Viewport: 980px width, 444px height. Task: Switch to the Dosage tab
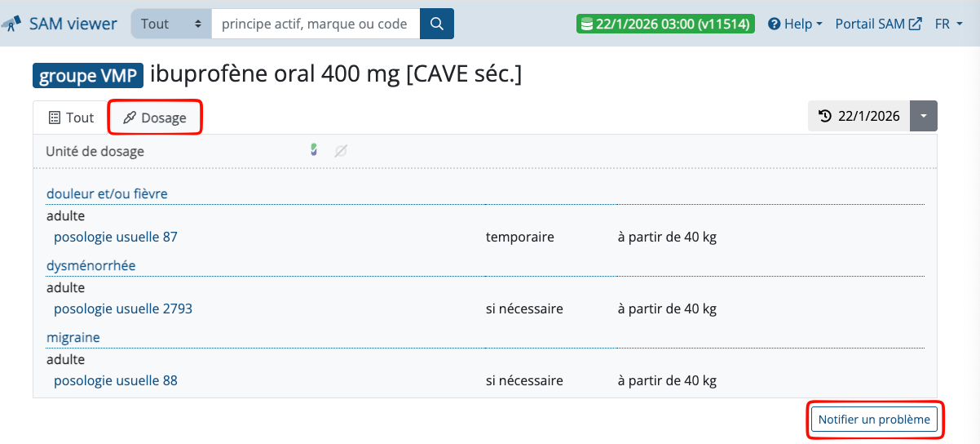(155, 118)
